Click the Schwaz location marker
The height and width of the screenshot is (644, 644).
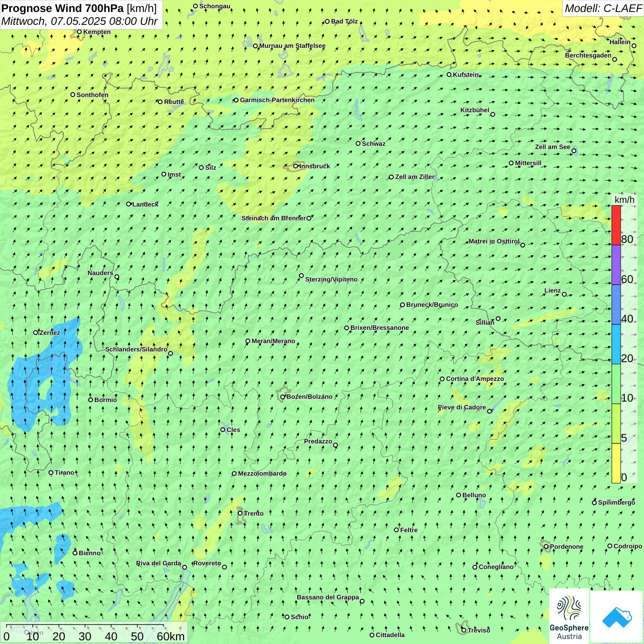tap(358, 144)
